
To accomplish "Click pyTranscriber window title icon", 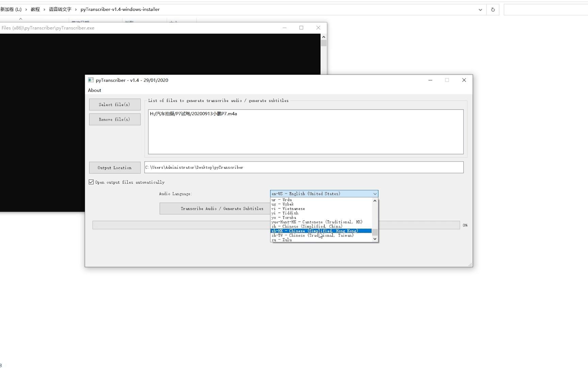I will (91, 80).
